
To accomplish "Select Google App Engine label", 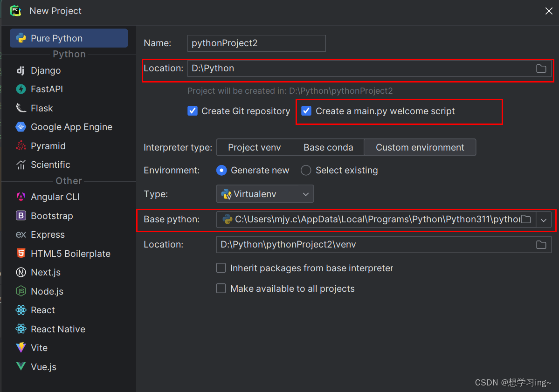I will (x=72, y=127).
